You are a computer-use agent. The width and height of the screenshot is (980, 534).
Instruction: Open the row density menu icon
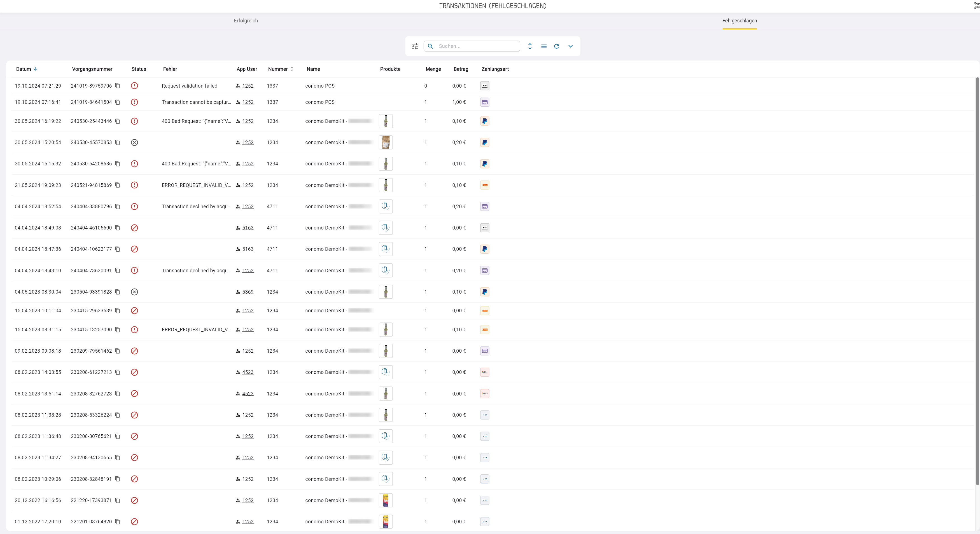pos(544,46)
